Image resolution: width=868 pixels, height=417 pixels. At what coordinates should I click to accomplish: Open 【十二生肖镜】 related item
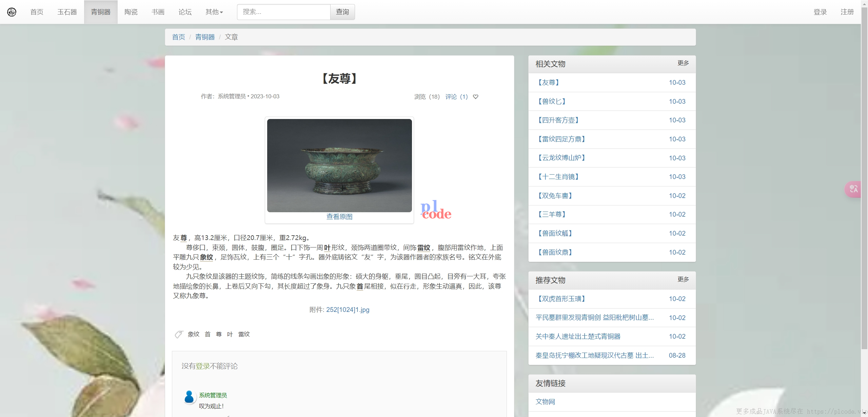(x=558, y=177)
